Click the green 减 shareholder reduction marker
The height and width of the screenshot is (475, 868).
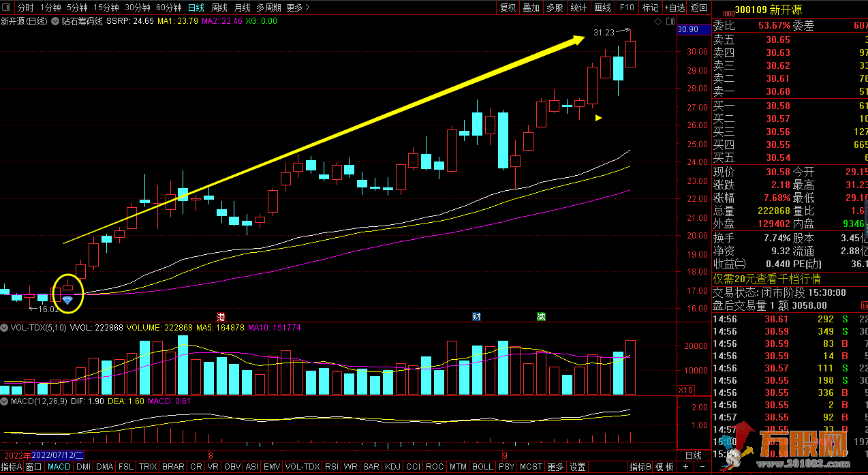(540, 317)
